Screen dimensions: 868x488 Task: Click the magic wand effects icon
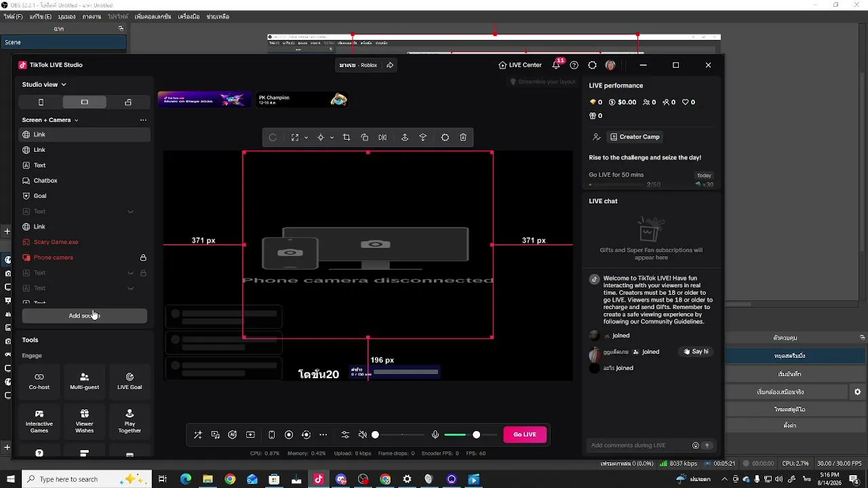(x=198, y=434)
